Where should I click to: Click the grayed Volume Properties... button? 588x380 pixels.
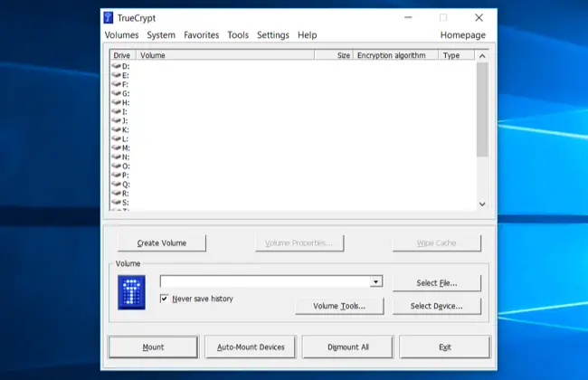[x=299, y=243]
